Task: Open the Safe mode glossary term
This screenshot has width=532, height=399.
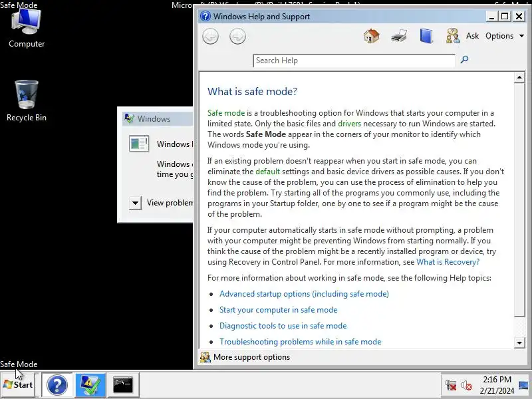Action: pyautogui.click(x=226, y=113)
